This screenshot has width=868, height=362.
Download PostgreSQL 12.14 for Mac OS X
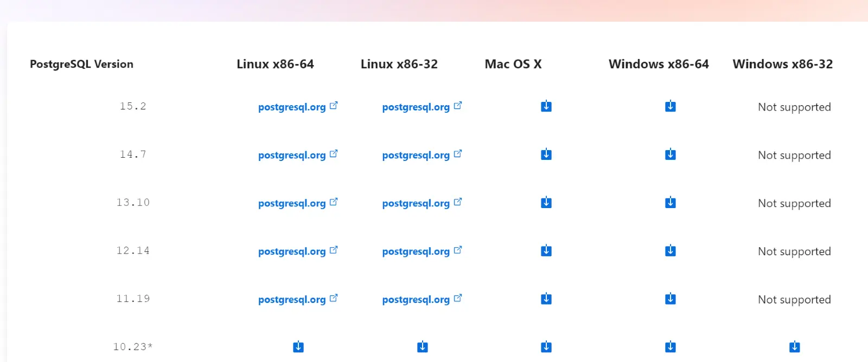coord(546,251)
